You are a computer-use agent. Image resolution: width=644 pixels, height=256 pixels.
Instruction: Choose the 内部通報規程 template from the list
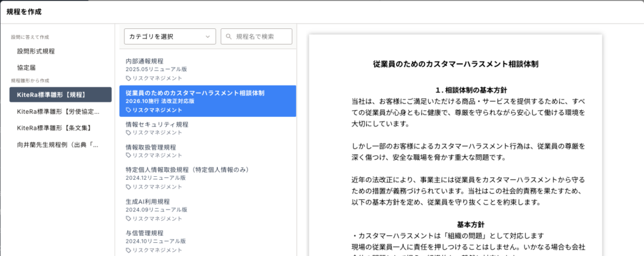tap(145, 61)
